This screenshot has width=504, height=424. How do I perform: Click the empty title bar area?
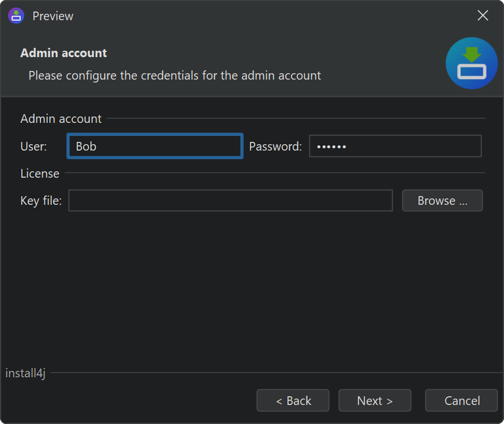pyautogui.click(x=260, y=16)
